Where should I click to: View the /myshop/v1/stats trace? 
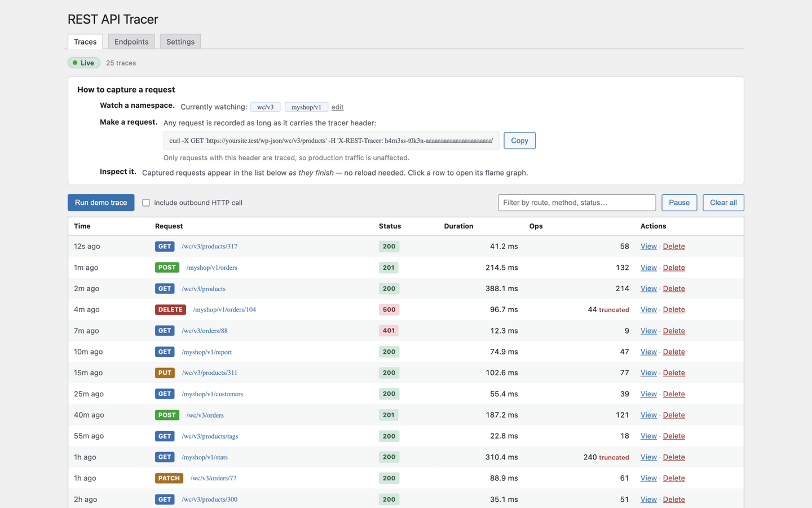click(x=648, y=457)
